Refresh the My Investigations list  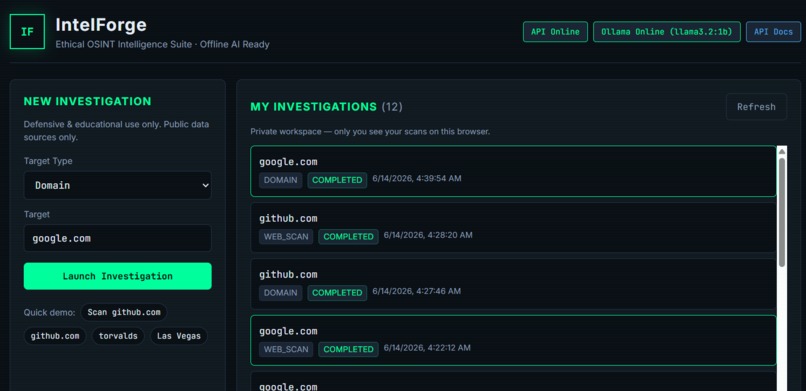[756, 107]
